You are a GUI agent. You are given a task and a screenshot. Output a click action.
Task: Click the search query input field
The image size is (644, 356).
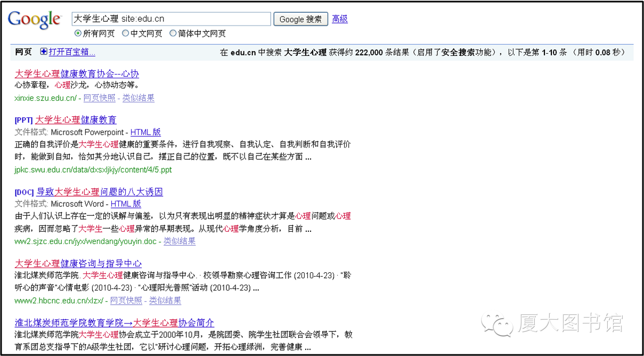point(172,19)
